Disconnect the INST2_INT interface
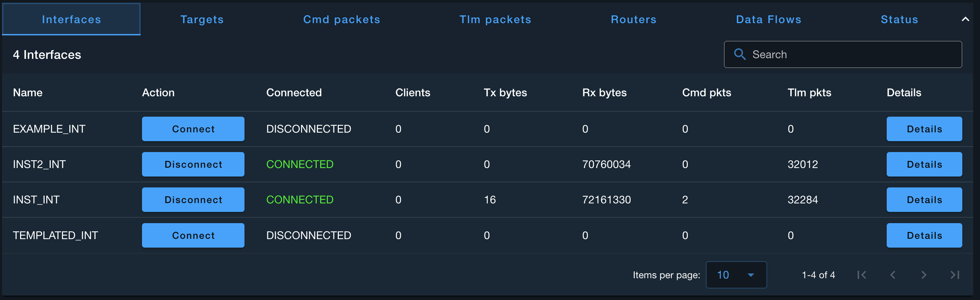 (x=193, y=164)
